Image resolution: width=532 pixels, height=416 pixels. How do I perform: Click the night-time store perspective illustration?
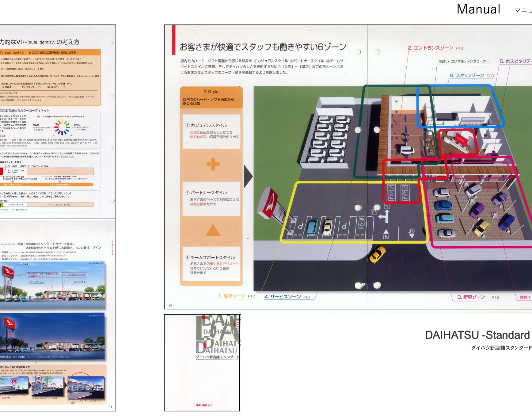(52, 336)
